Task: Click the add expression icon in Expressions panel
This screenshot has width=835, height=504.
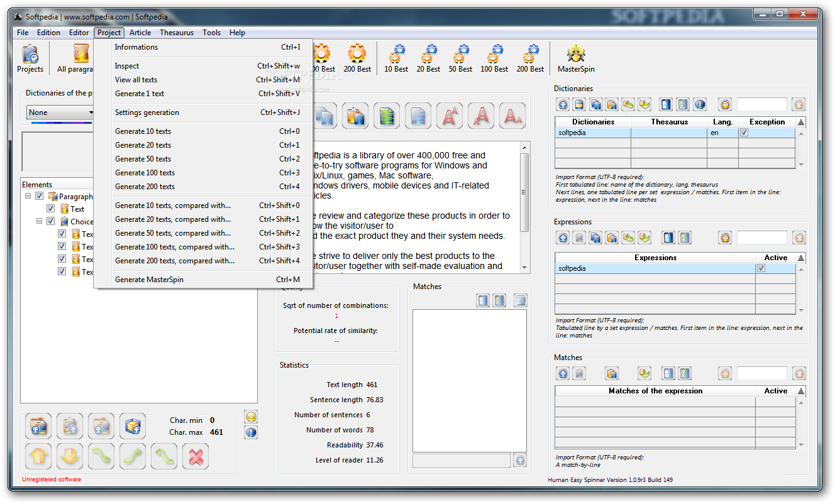Action: (563, 238)
